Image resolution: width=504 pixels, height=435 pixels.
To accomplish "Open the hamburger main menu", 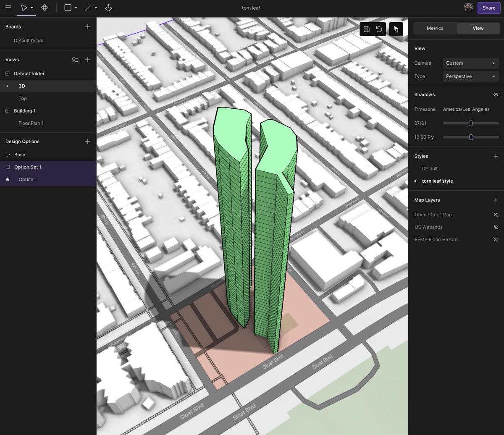I will pyautogui.click(x=8, y=8).
